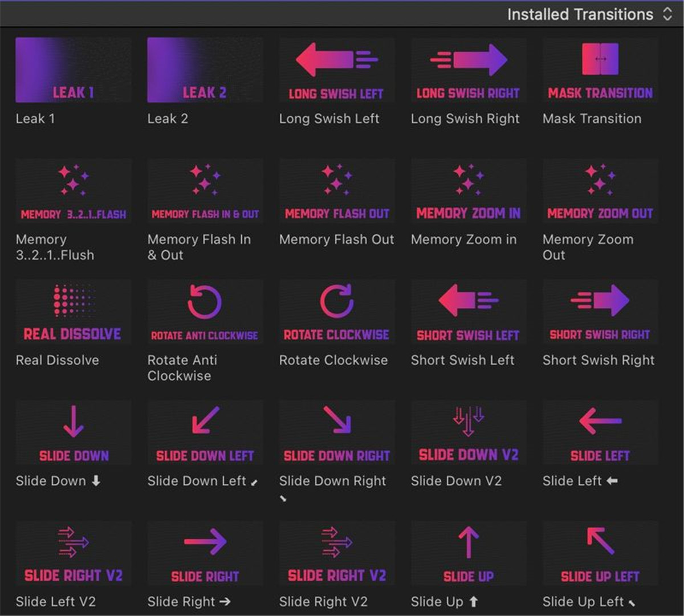Select Memory 3..2..1..Flush transition
This screenshot has height=616, width=684.
tap(73, 191)
